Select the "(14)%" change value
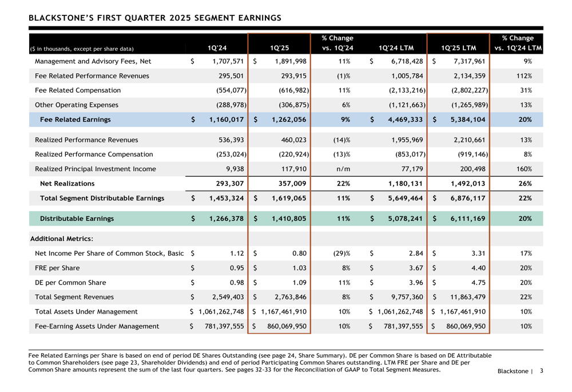Viewport: 572px width, 392px height. [x=342, y=140]
